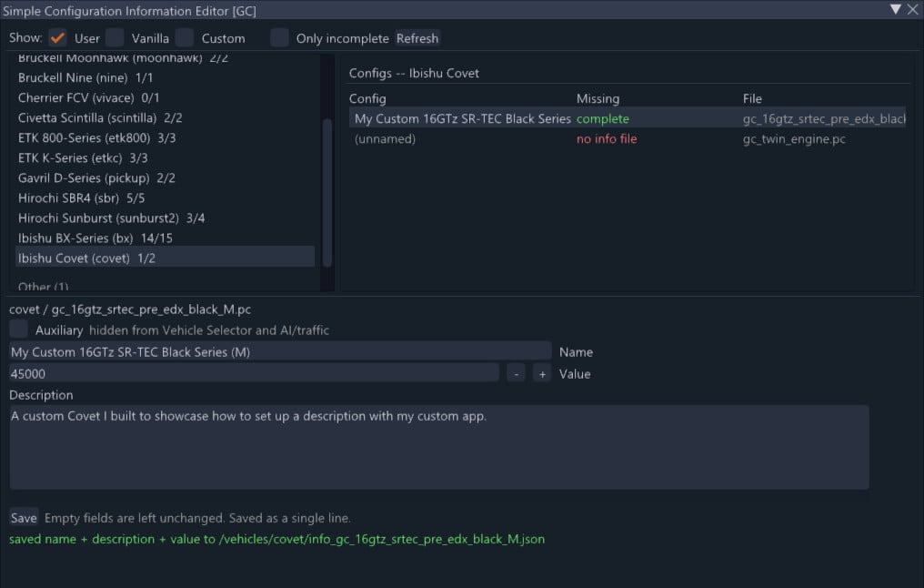Select Bruckell Moonhawk (moonhawk) entry
This screenshot has width=924, height=588.
tap(165, 59)
